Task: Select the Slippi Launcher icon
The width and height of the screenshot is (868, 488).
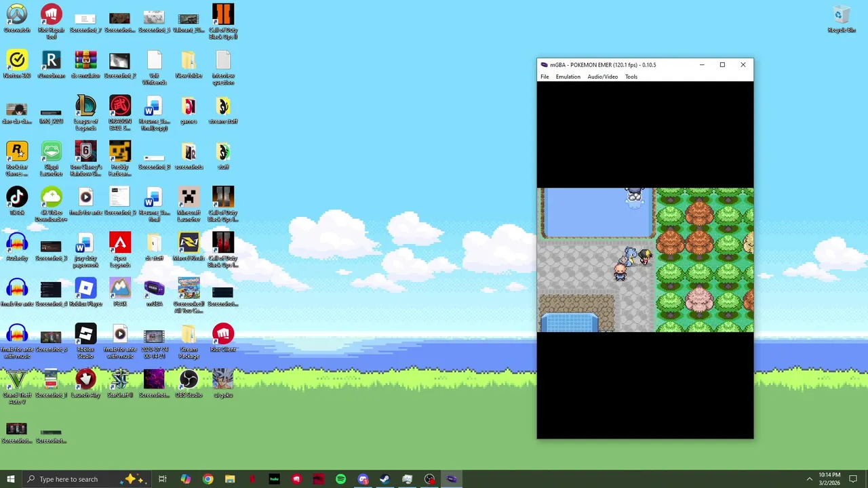Action: pos(51,159)
